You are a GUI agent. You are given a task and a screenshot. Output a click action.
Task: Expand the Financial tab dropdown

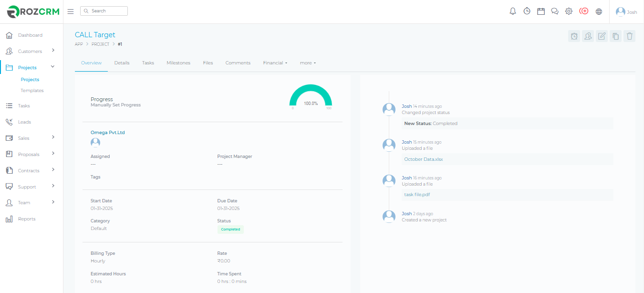275,63
